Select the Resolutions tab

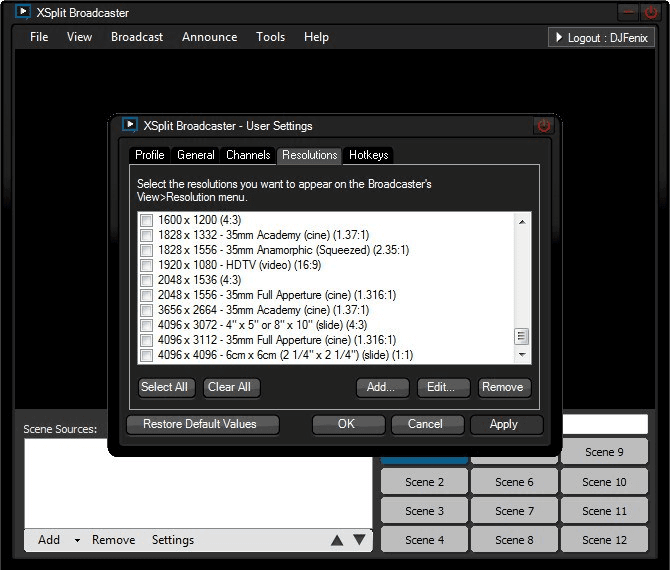coord(309,155)
